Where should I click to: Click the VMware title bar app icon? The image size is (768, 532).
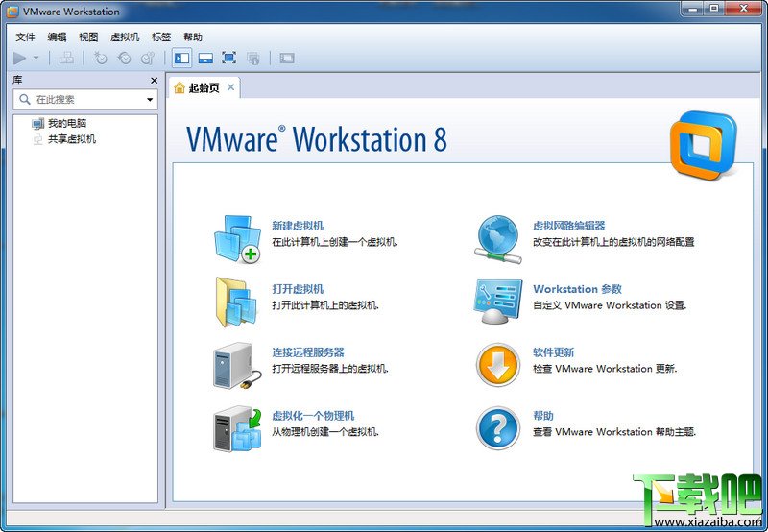[12, 11]
